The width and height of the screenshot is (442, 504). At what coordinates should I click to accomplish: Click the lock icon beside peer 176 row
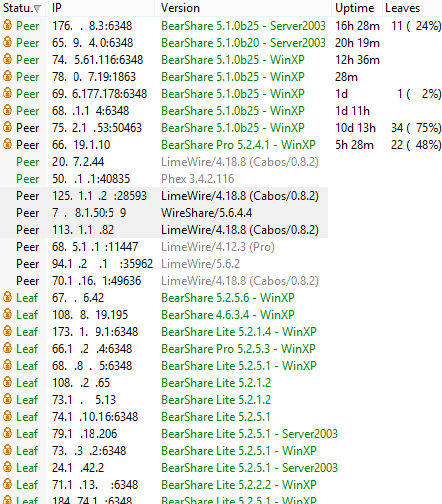coord(7,25)
